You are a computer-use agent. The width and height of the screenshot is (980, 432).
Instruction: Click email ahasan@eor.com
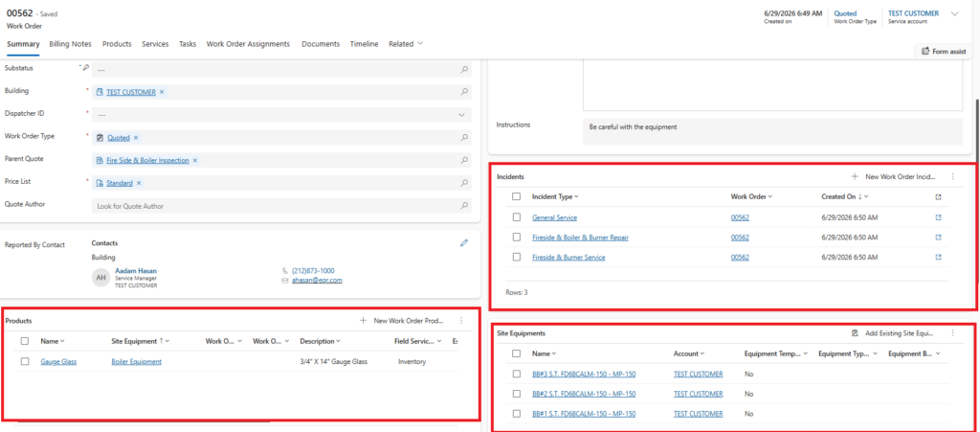coord(317,281)
